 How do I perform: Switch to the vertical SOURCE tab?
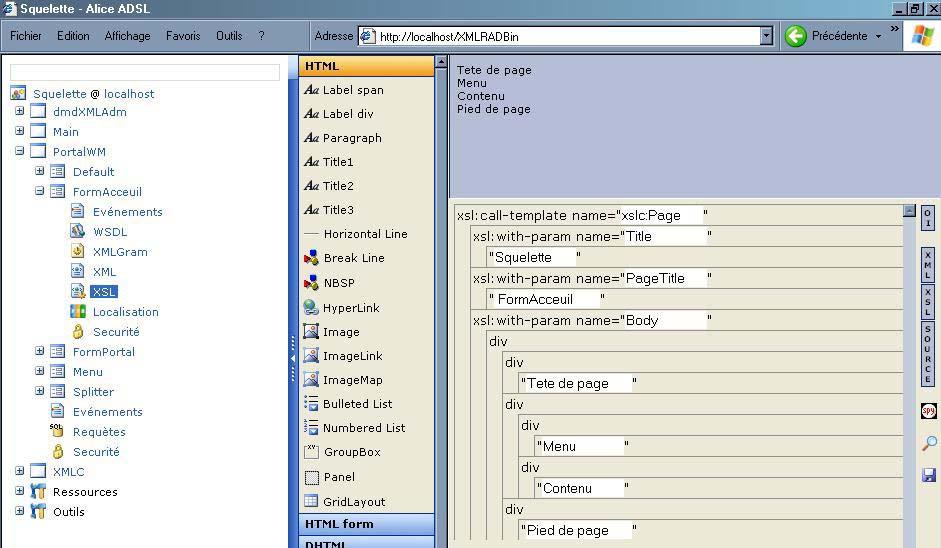pos(928,355)
